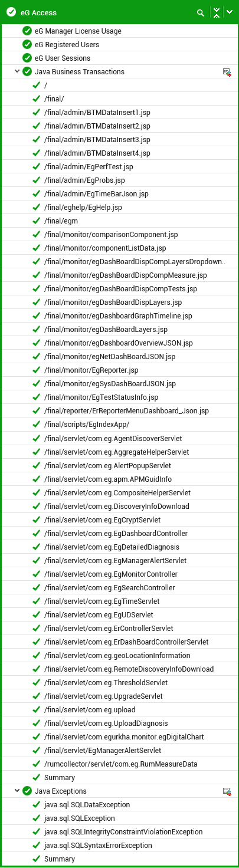
Task: Select the eG User Sessions test
Action: (63, 58)
